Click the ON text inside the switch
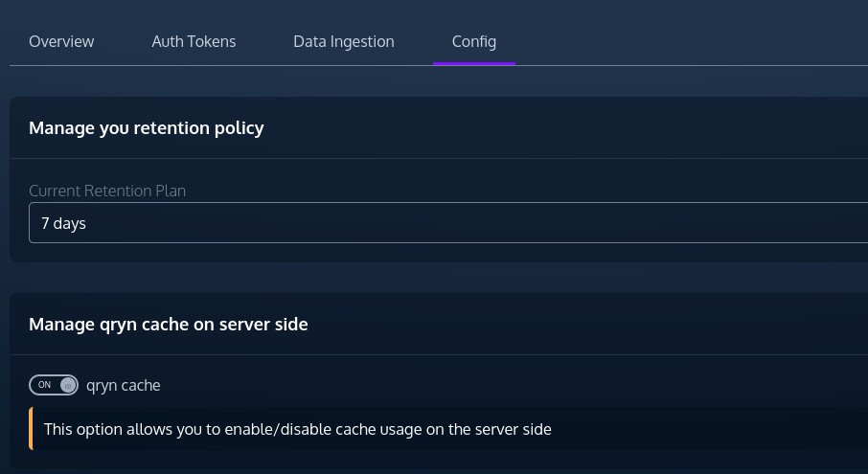Screen dimensions: 868x474 click(x=44, y=385)
